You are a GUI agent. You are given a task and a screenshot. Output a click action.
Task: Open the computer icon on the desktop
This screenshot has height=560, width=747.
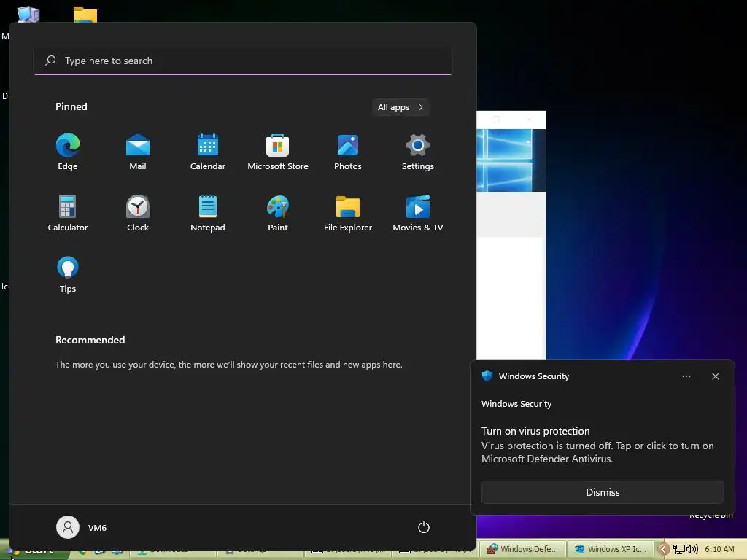[x=28, y=14]
